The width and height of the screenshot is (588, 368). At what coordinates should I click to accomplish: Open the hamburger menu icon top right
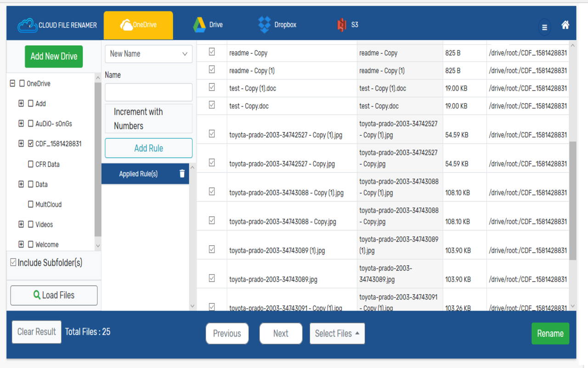pyautogui.click(x=544, y=27)
